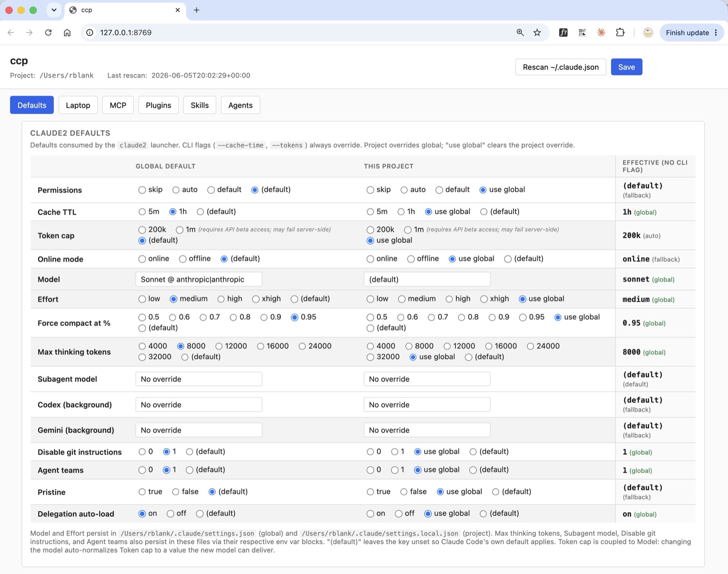Close the ccp browser tab

177,10
